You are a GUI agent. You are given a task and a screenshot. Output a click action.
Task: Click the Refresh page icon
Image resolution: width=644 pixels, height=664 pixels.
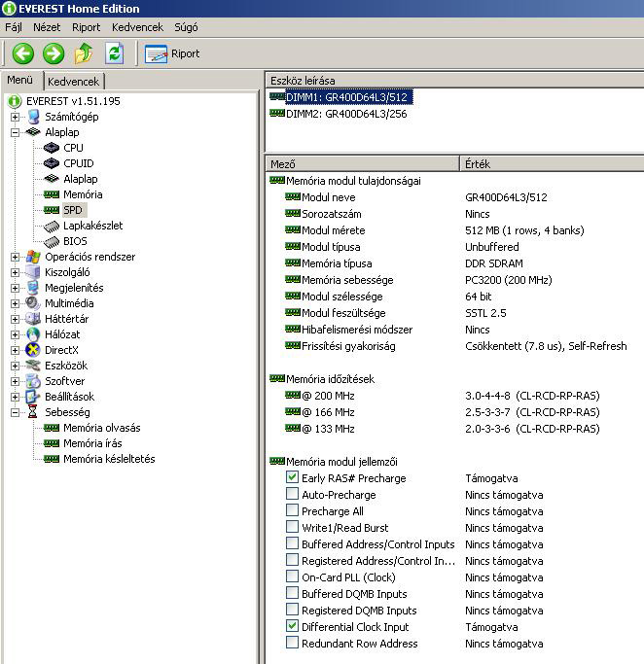click(x=115, y=53)
